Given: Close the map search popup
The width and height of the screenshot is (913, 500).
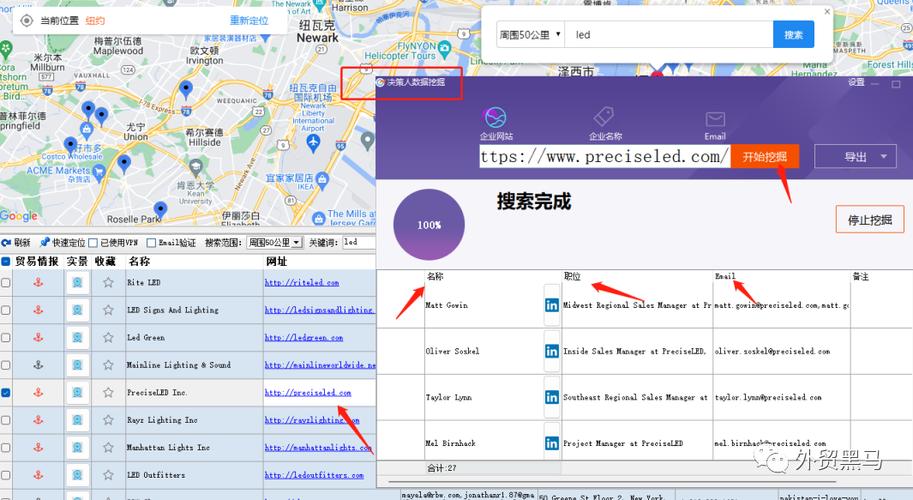Looking at the screenshot, I should click(827, 12).
